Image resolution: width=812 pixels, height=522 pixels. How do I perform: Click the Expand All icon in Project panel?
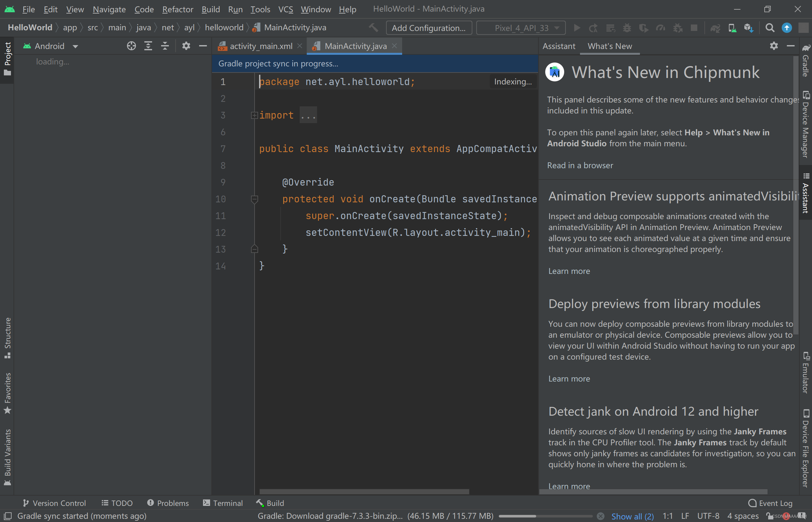[148, 46]
